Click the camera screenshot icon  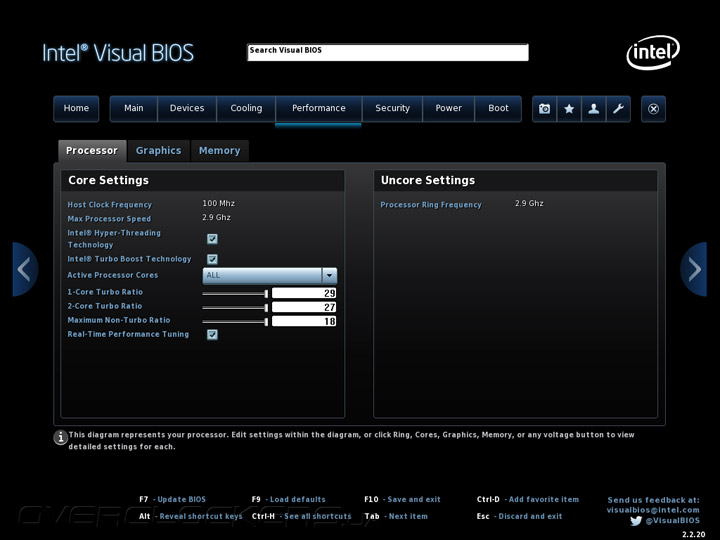tap(545, 109)
